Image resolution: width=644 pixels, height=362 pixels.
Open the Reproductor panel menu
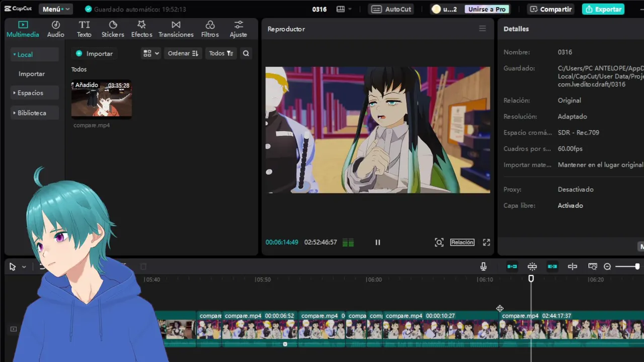(x=482, y=29)
